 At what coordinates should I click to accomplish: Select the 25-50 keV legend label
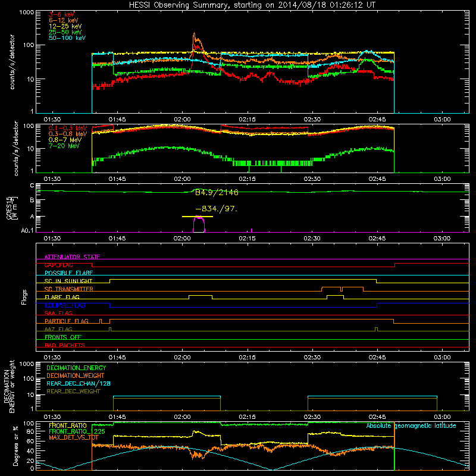65,32
